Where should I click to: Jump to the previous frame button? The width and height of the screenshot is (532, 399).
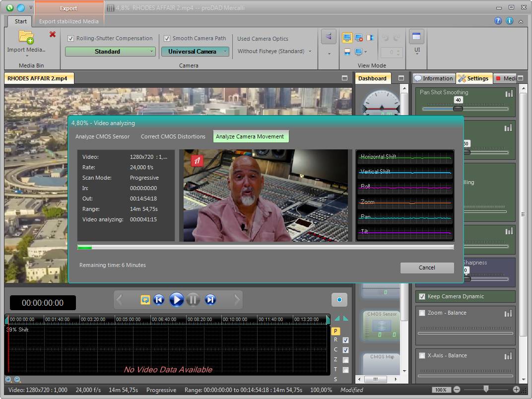pos(159,300)
